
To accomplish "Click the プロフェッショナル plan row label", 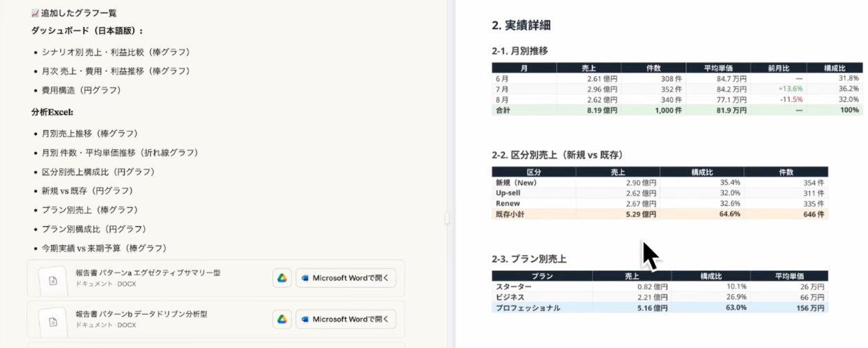I will coord(527,308).
